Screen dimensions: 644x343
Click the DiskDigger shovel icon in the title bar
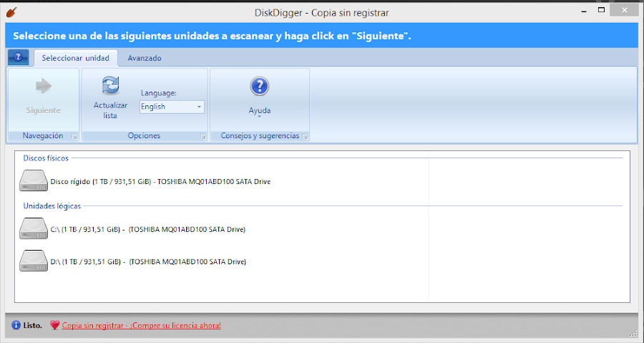pyautogui.click(x=11, y=12)
